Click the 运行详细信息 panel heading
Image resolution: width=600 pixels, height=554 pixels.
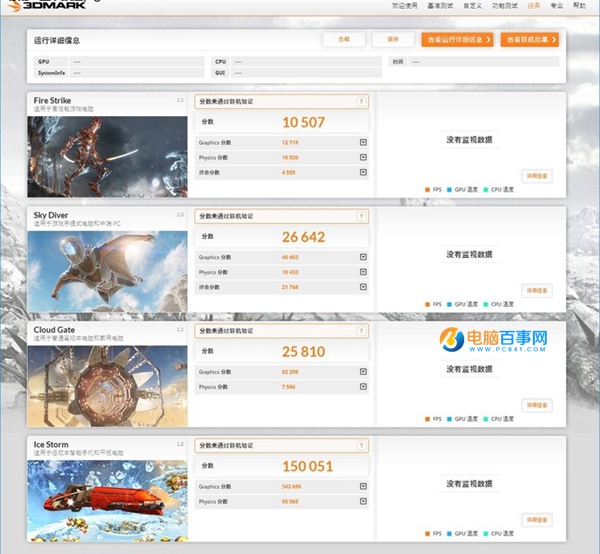pyautogui.click(x=57, y=41)
